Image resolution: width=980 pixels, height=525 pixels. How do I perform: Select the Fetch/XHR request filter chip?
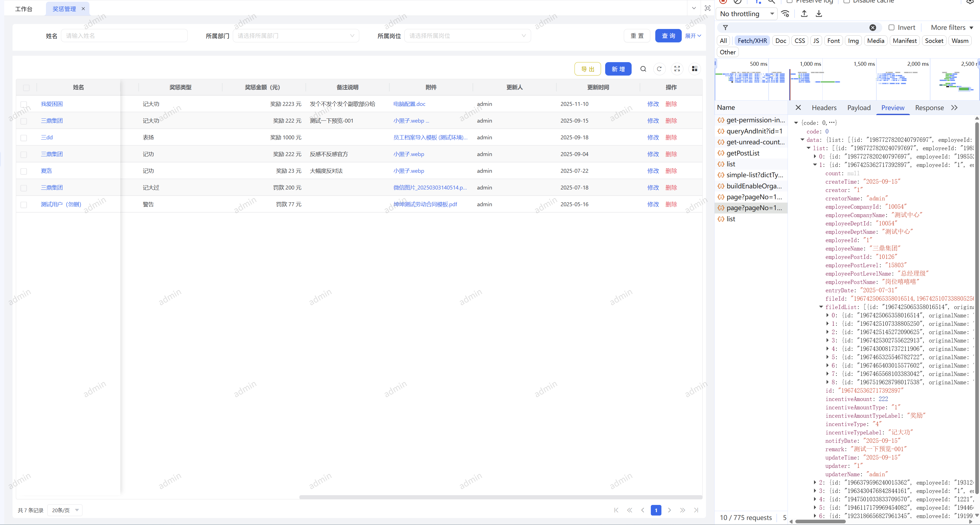click(752, 40)
